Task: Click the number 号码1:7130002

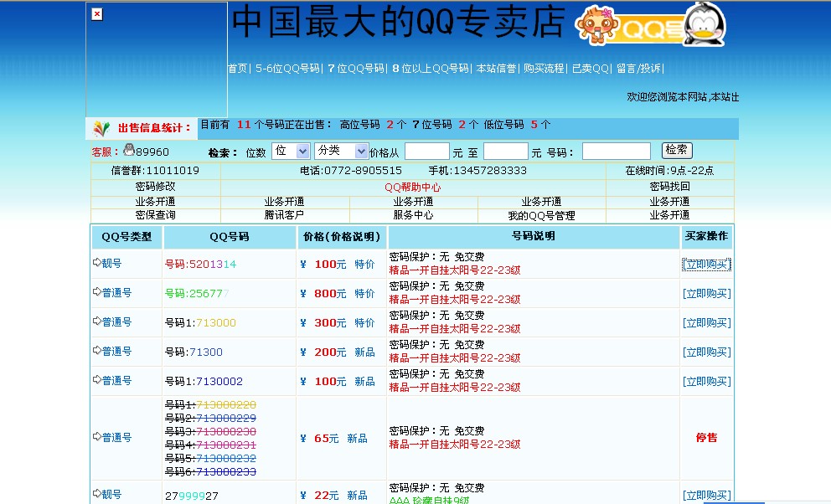Action: tap(204, 381)
